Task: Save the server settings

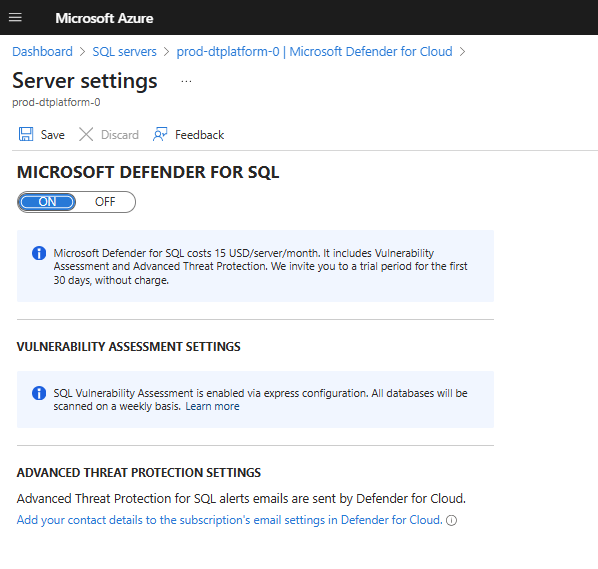Action: [42, 135]
